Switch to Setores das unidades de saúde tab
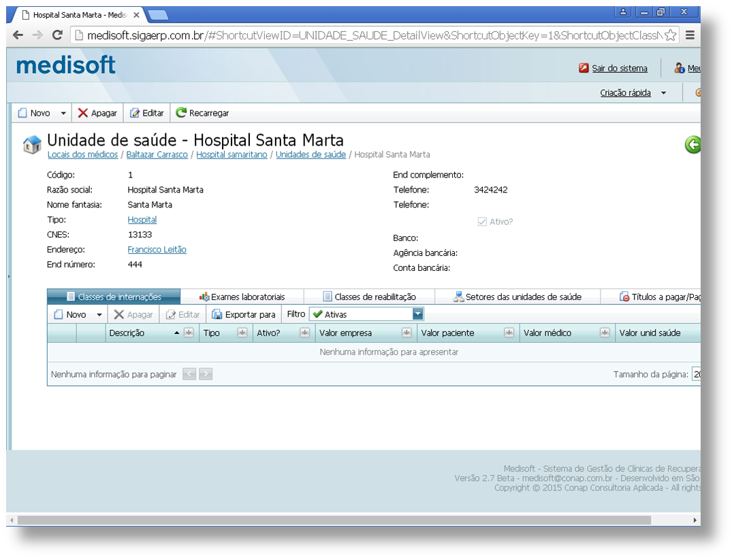This screenshot has width=734, height=560. point(517,297)
